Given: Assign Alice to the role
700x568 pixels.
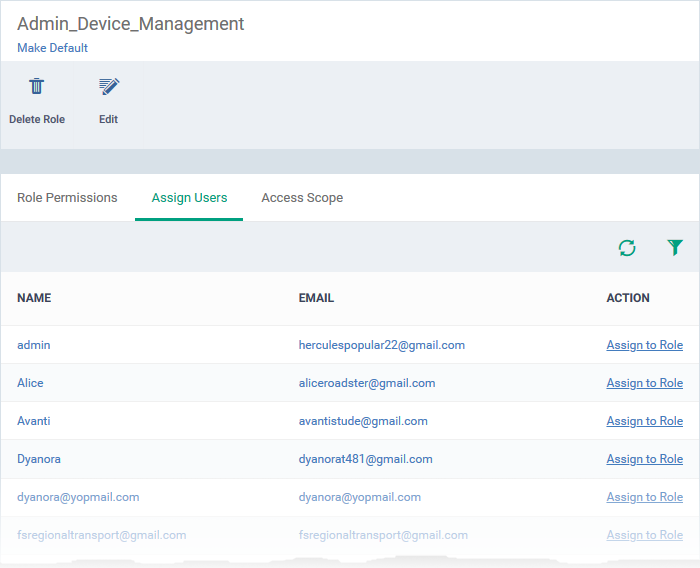Looking at the screenshot, I should (x=644, y=383).
